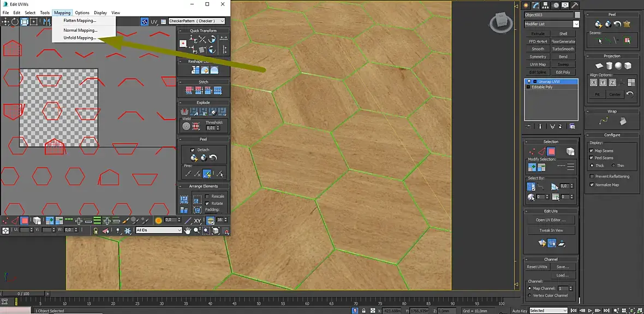Click the Cylindrical Map projection icon
Image resolution: width=644 pixels, height=314 pixels.
[609, 66]
